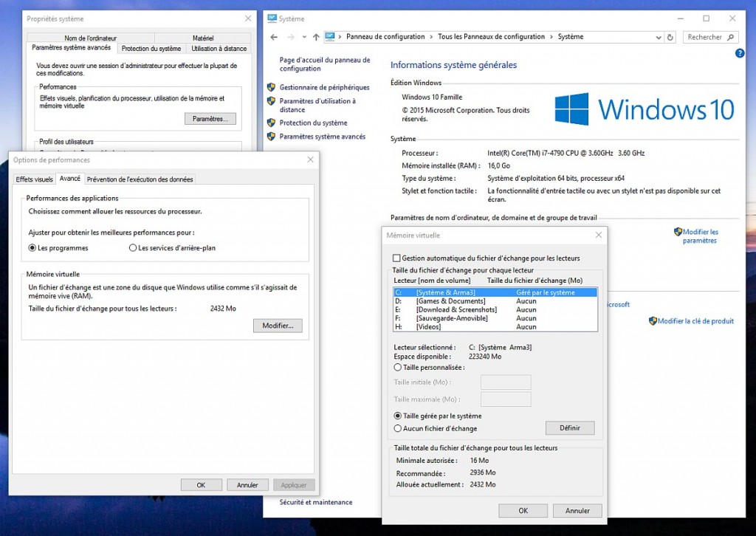
Task: Click the Forward arrow in Système window
Action: point(290,37)
